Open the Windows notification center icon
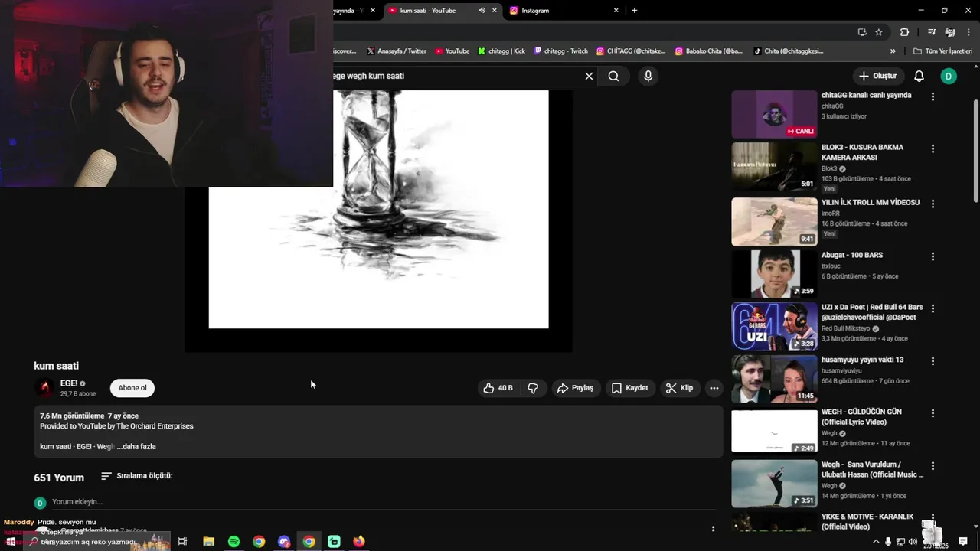The width and height of the screenshot is (980, 551). click(963, 542)
